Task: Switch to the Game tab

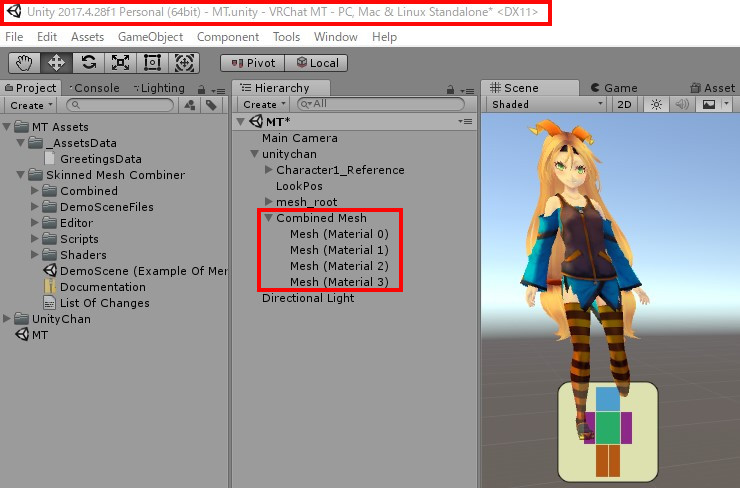Action: click(614, 88)
